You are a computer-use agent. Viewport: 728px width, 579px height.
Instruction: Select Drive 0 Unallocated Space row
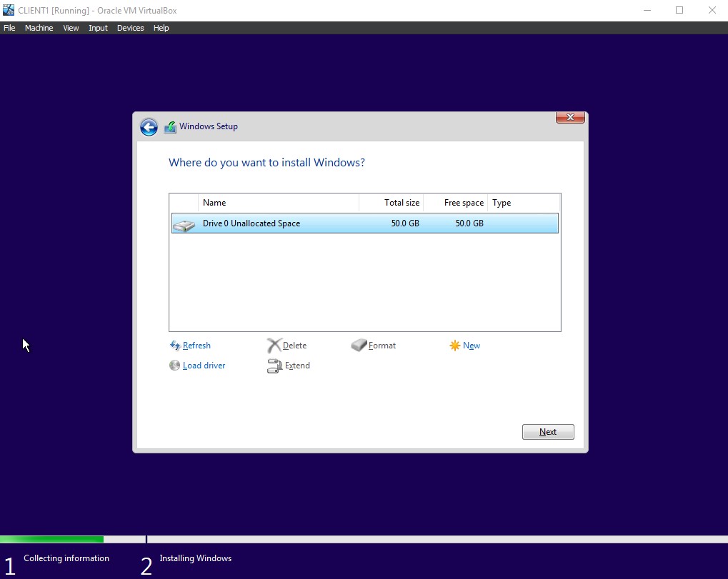(x=365, y=223)
